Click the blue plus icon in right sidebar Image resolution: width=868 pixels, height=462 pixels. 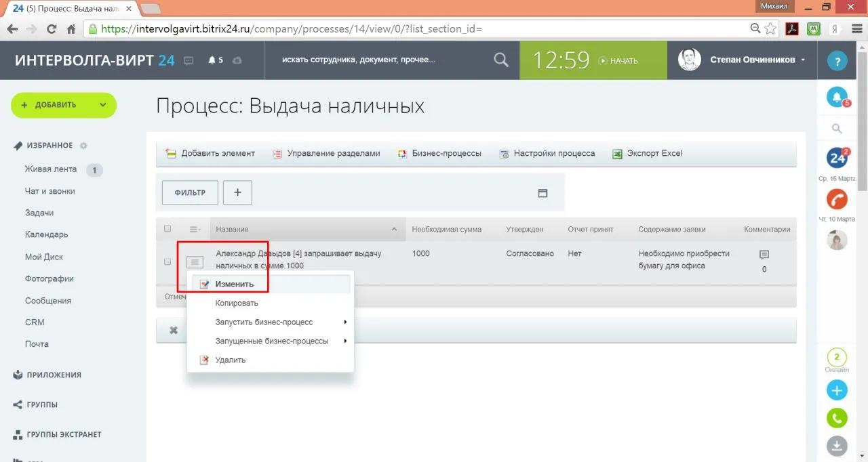[837, 390]
